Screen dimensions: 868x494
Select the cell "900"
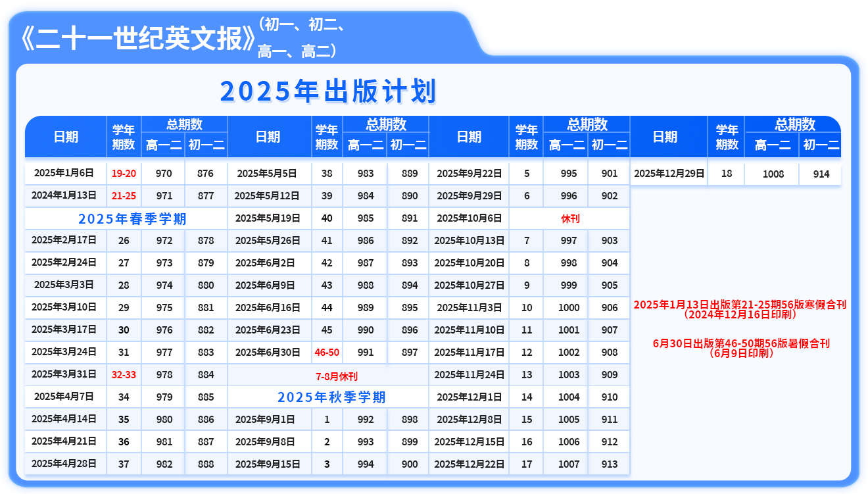click(x=409, y=464)
